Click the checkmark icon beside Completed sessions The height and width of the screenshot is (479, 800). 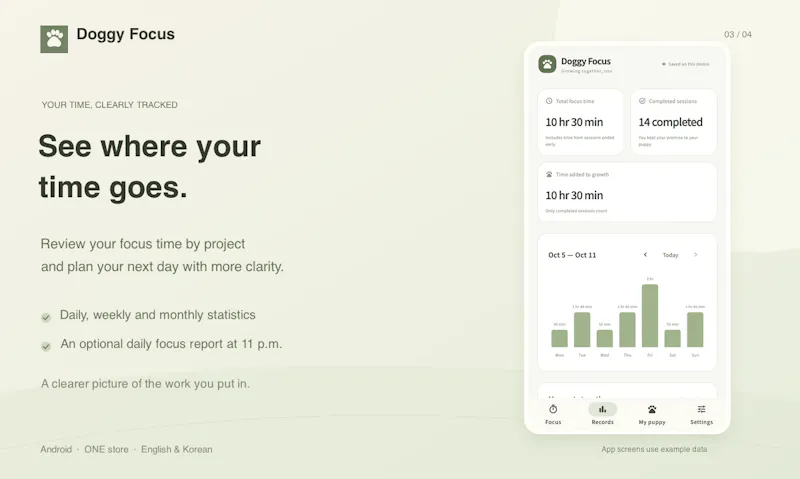point(642,101)
